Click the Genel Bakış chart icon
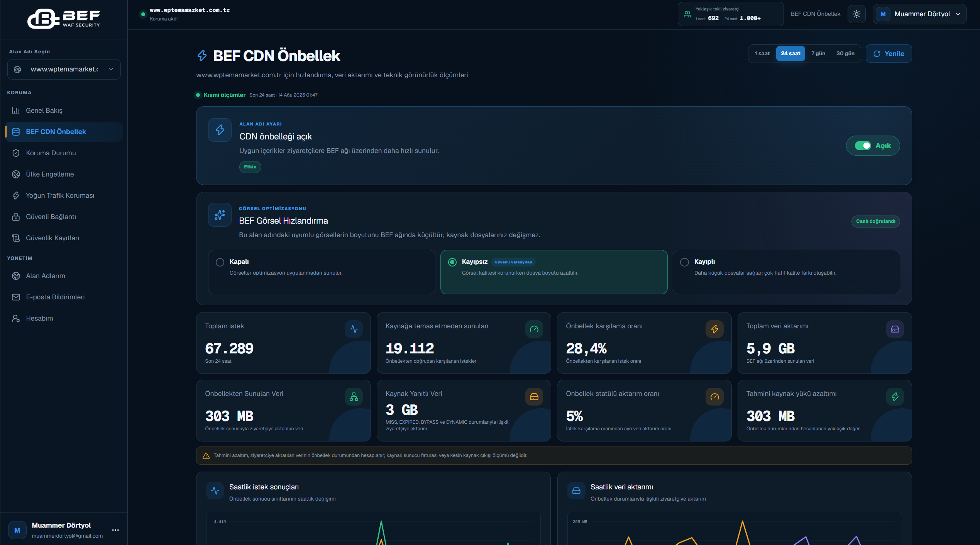The height and width of the screenshot is (545, 980). [16, 110]
